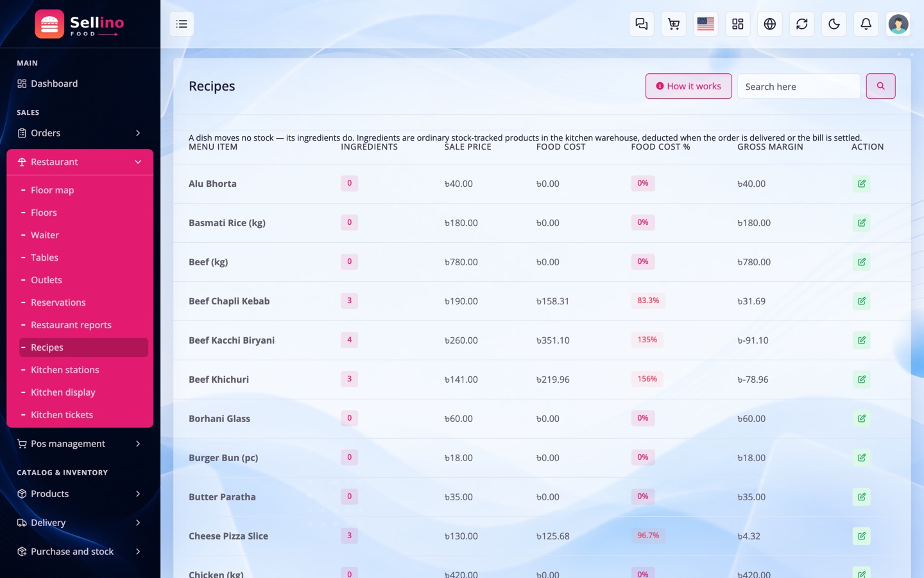Viewport: 924px width, 578px height.
Task: Click the Sellino Food logo
Action: click(x=80, y=24)
